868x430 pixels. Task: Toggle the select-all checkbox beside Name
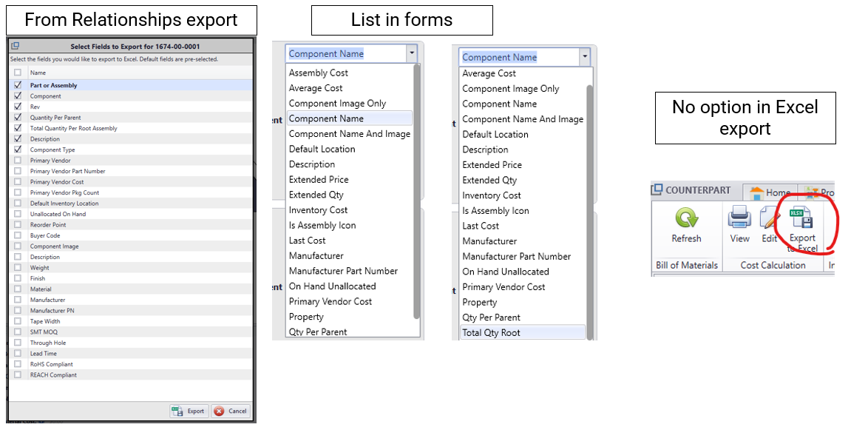click(x=18, y=73)
